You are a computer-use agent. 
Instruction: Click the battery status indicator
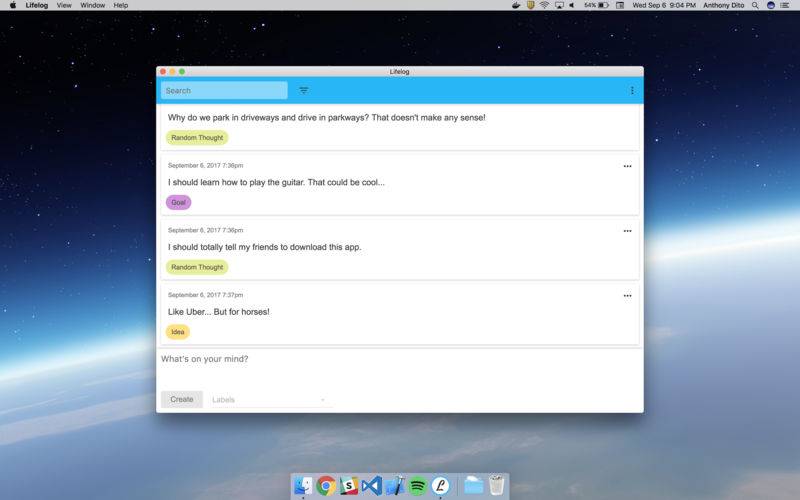click(596, 5)
